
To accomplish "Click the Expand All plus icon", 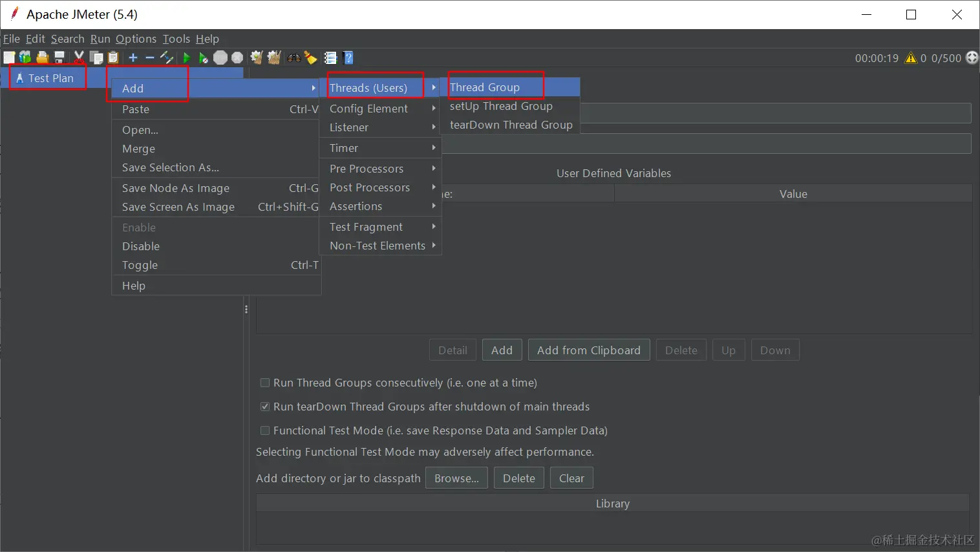I will tap(133, 58).
